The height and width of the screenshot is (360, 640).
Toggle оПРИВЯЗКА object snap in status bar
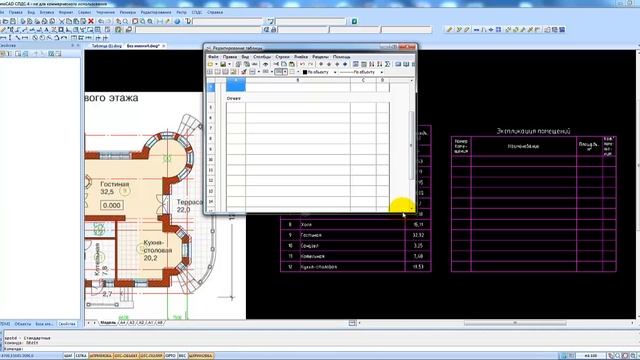point(101,356)
